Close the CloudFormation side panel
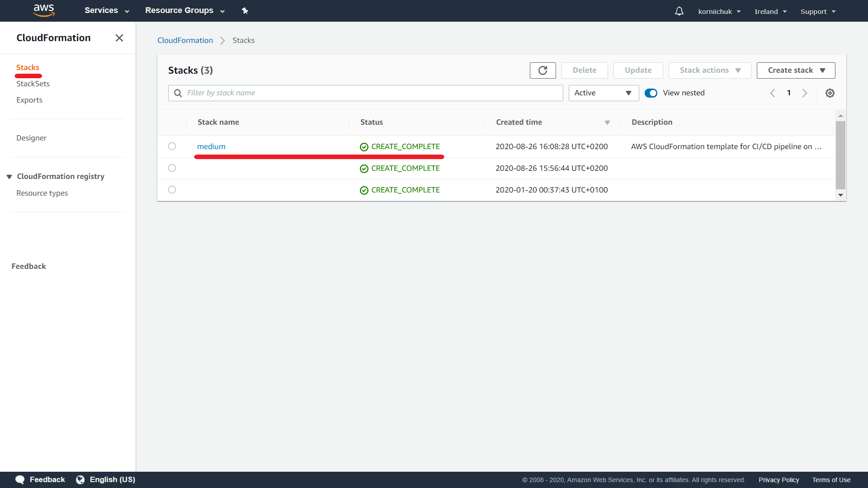Image resolution: width=868 pixels, height=488 pixels. tap(119, 38)
